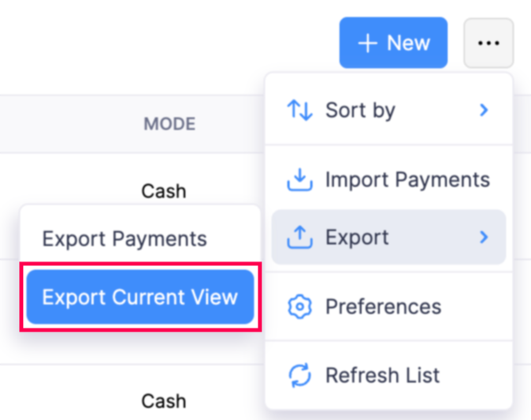Click the Sort by arrows icon

point(299,110)
